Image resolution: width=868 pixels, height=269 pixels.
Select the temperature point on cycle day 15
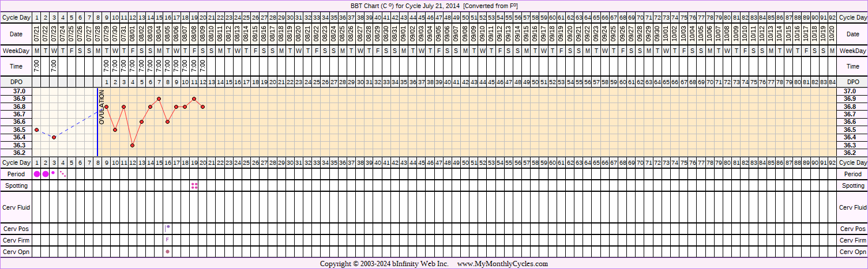click(x=159, y=99)
